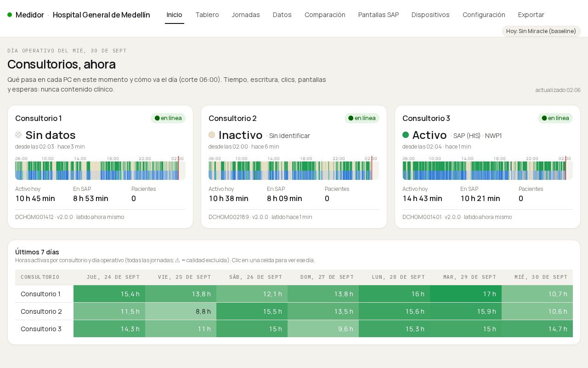Open the Configuración section
Screen dimensions: 588x368
484,15
